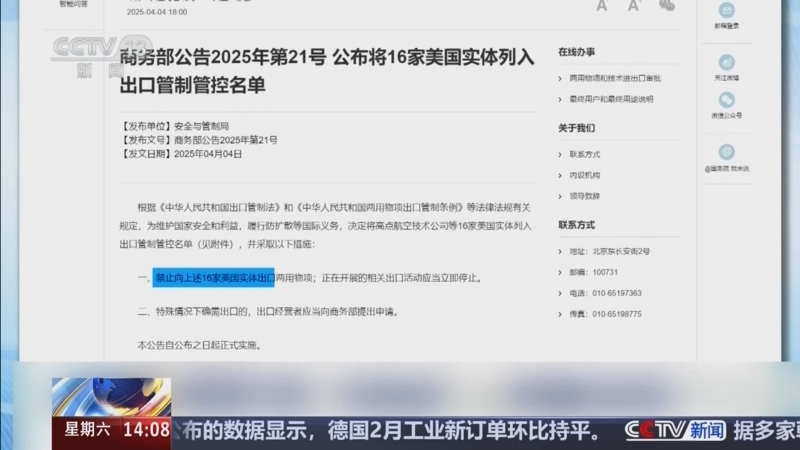
Task: Open 邮箱登录 mail login icon
Action: point(727,10)
